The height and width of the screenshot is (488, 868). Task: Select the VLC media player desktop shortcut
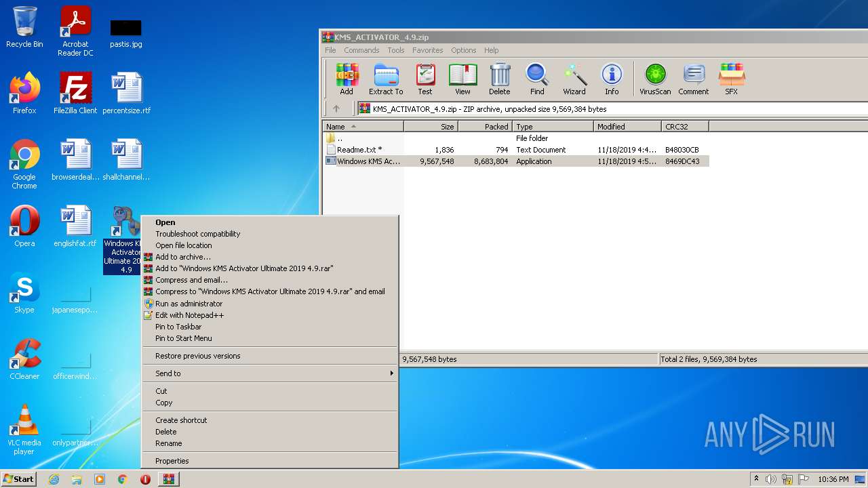click(24, 430)
